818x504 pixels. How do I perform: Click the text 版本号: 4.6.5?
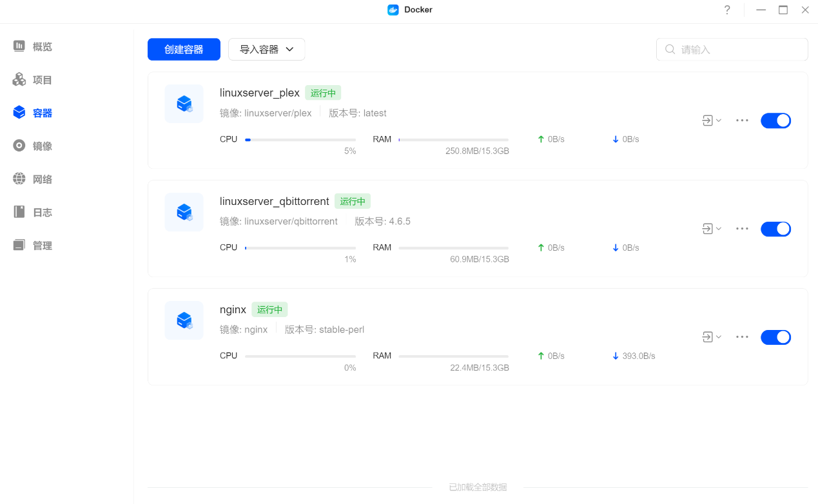(382, 221)
